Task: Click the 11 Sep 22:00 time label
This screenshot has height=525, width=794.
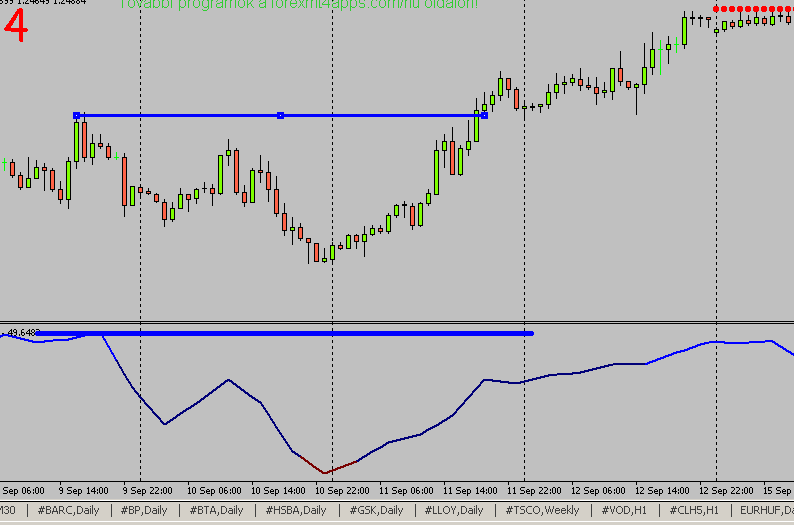Action: pyautogui.click(x=534, y=491)
